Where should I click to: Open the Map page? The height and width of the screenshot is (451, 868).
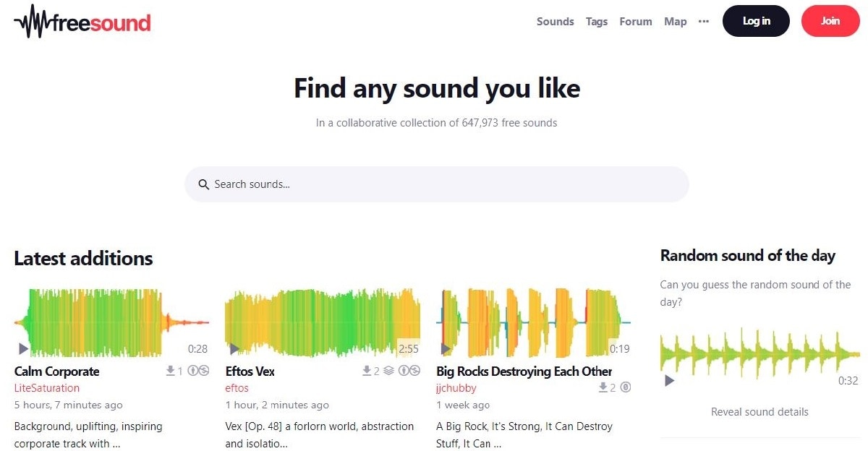tap(676, 22)
